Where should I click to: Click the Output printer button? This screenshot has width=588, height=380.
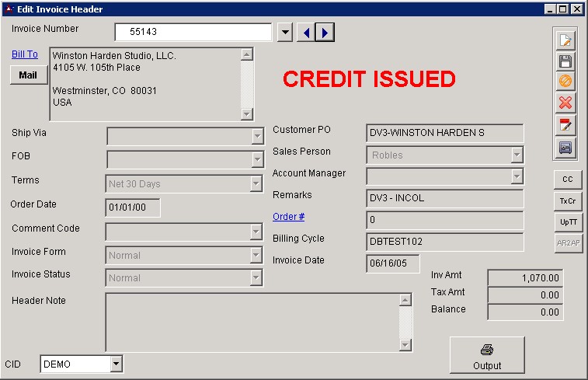[487, 356]
